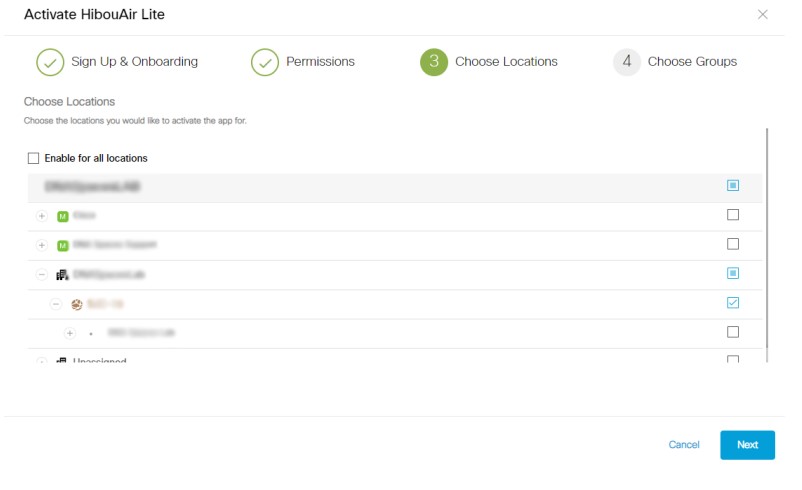Select the Choose Locations step label

coord(506,61)
